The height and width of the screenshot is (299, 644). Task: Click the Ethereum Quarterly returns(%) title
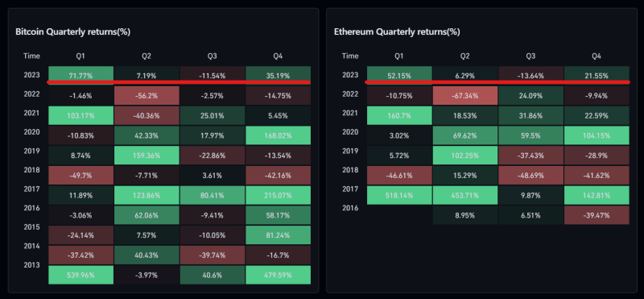click(x=397, y=31)
